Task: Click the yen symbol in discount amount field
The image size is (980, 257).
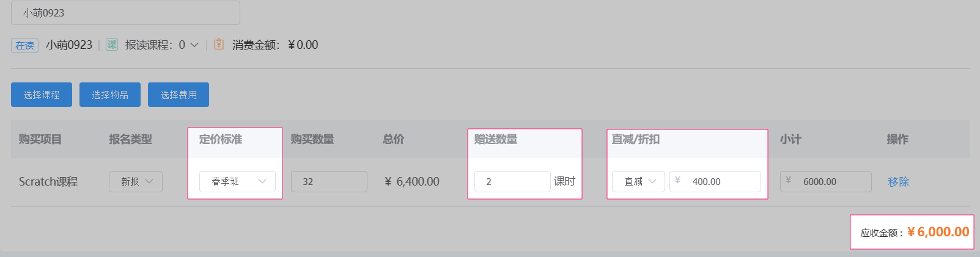Action: point(677,181)
